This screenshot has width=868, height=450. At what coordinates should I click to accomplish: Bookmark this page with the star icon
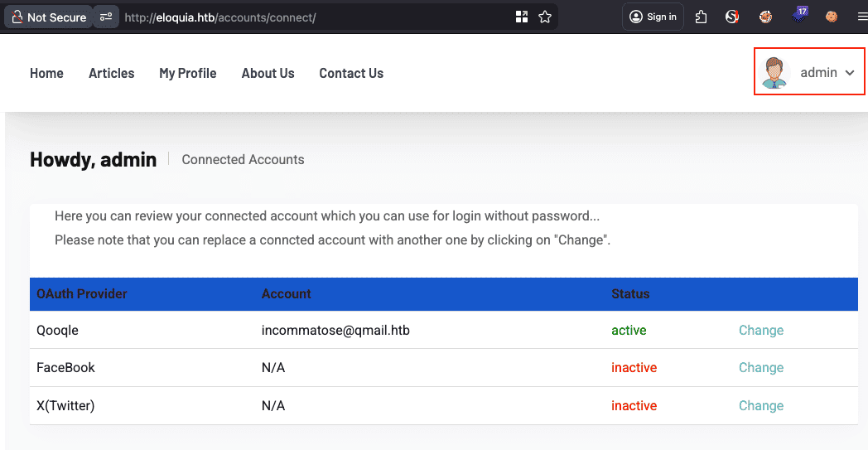pyautogui.click(x=545, y=17)
